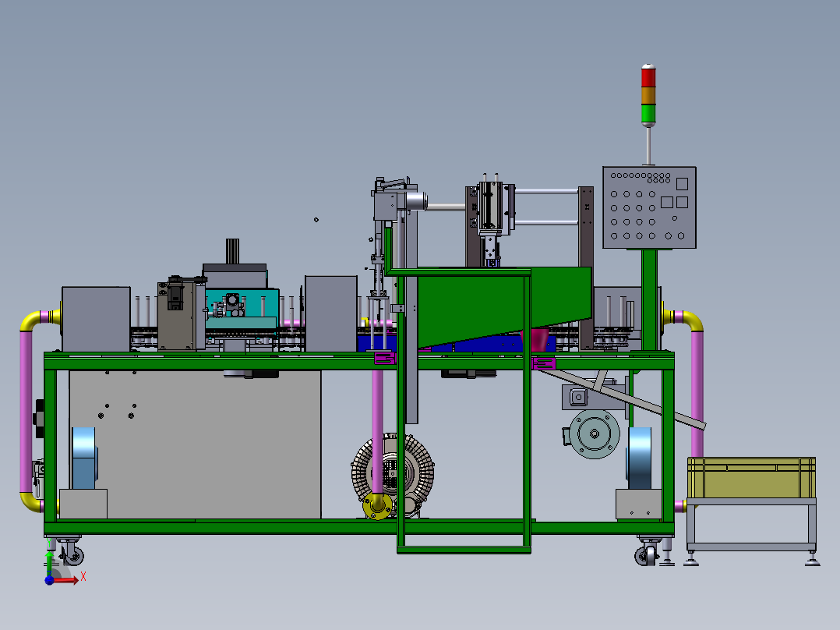Select the yellow flange at the blower outlet
Viewport: 840px width, 630px height.
pyautogui.click(x=378, y=505)
